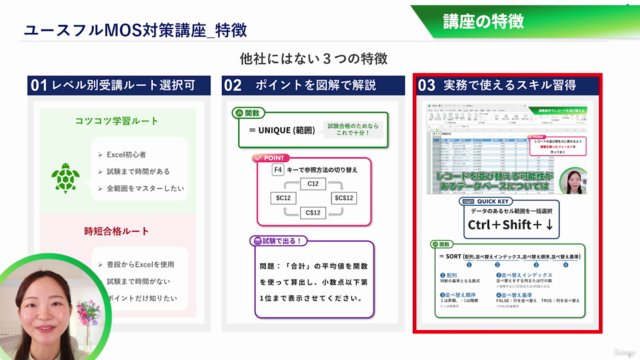Click the green caption レコードを並び替える可能性が
This screenshot has width=640, height=360.
[x=494, y=176]
